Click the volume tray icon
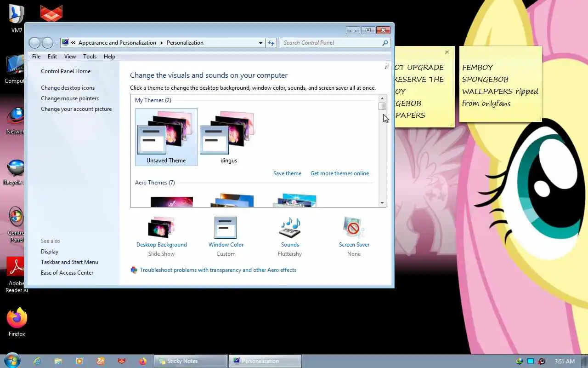 click(542, 361)
